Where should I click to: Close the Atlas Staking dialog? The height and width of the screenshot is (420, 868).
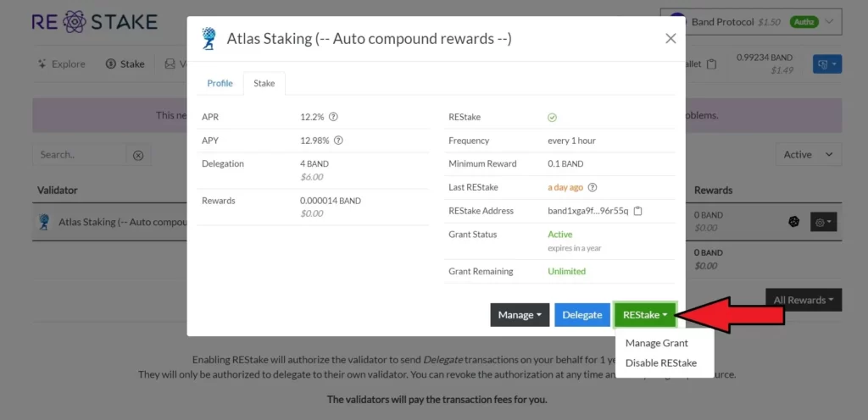[x=670, y=39]
